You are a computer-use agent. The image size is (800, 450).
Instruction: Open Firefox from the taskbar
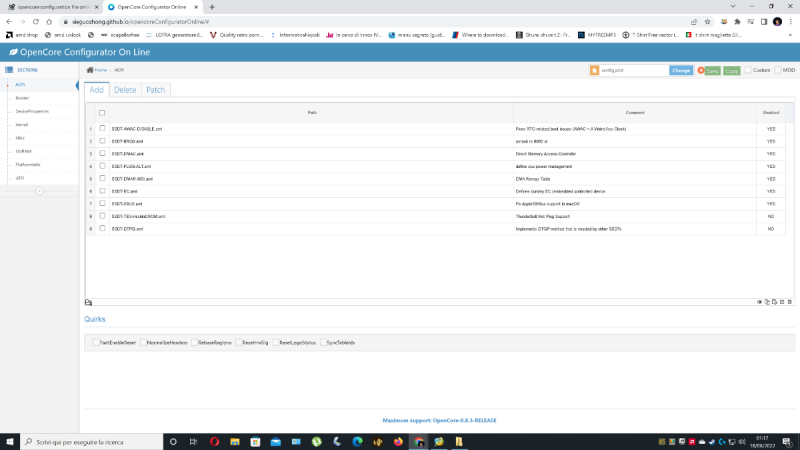point(398,442)
